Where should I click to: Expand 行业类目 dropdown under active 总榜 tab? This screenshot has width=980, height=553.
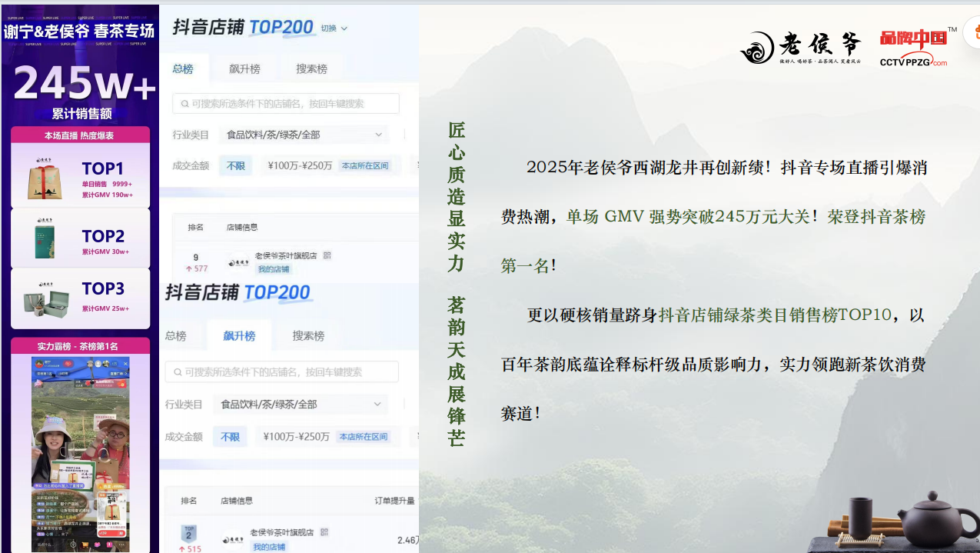pyautogui.click(x=304, y=135)
